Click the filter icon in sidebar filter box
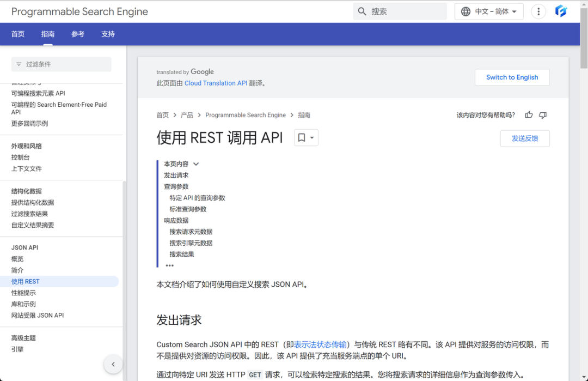Viewport: 588px width, 381px height. (19, 64)
